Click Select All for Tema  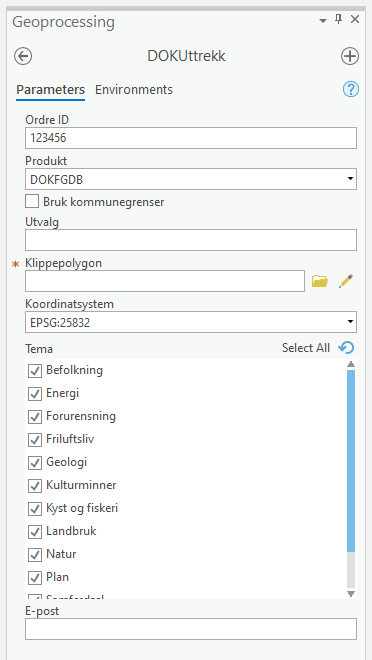tap(306, 348)
